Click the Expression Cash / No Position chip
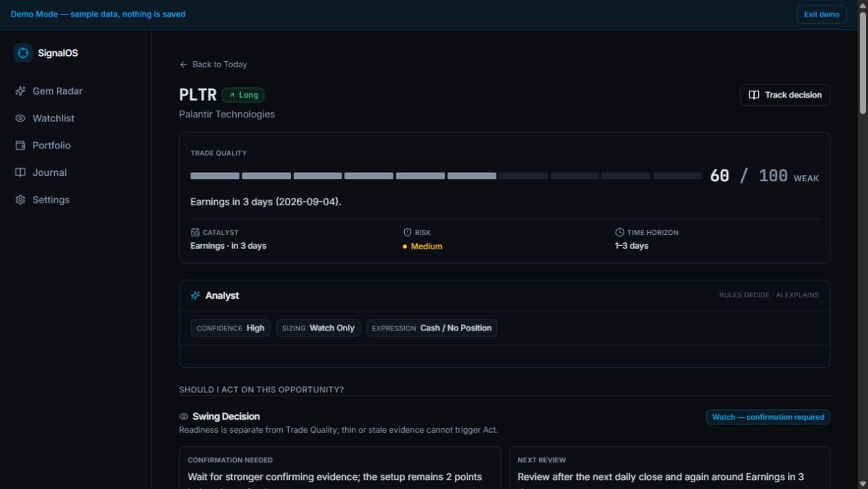 (432, 328)
